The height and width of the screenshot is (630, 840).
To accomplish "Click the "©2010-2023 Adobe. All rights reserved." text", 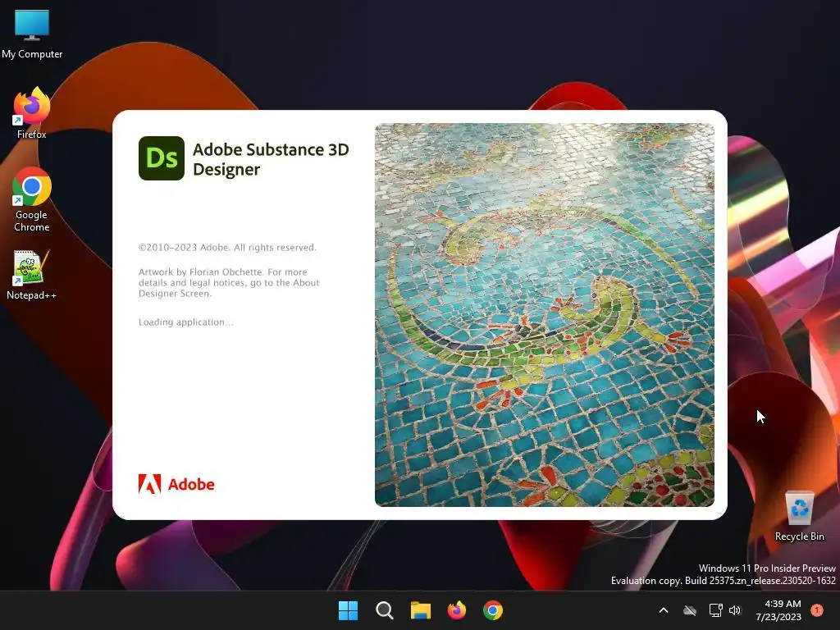I will (x=228, y=248).
